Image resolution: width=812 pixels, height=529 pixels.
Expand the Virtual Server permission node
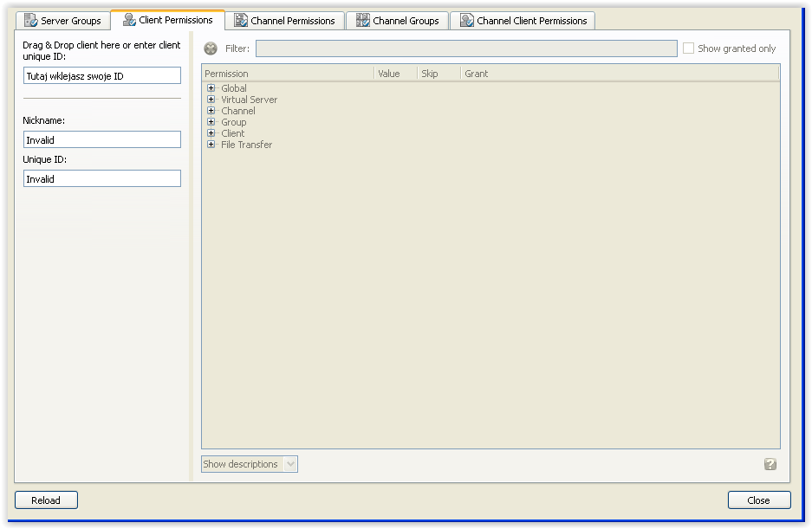click(211, 100)
